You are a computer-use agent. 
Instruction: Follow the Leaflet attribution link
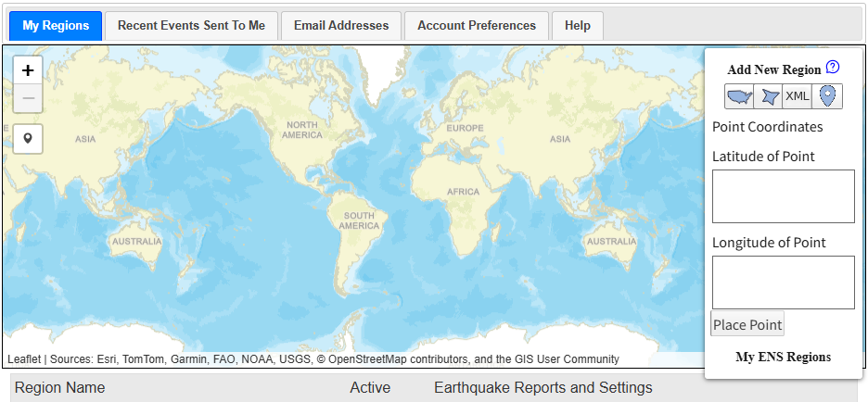pos(24,359)
